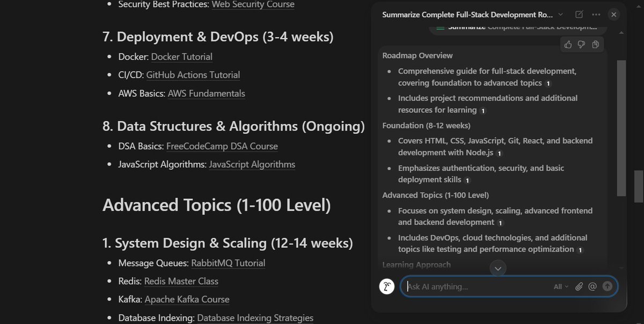Screen dimensions: 644x324
Task: Open the three-dot more options menu
Action: [x=596, y=15]
